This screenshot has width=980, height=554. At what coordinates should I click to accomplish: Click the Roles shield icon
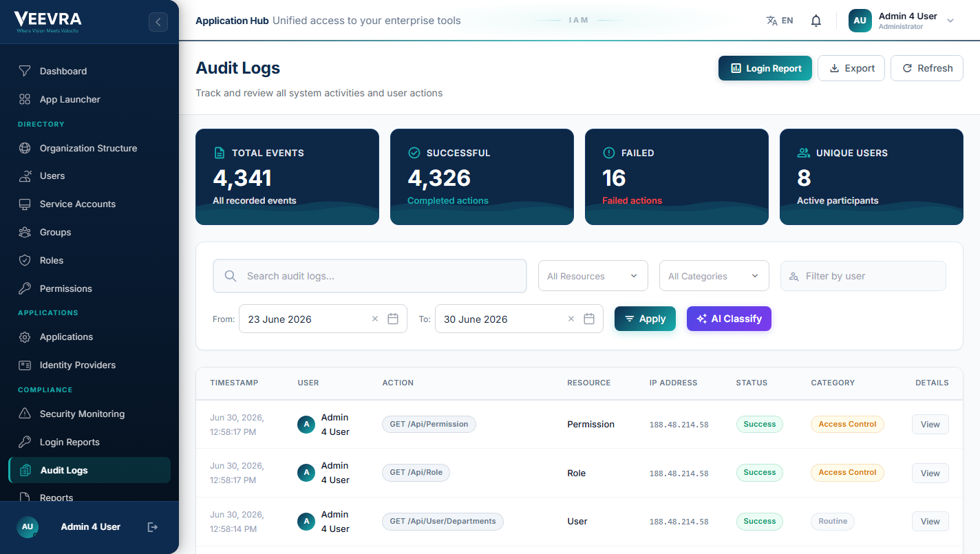click(25, 260)
